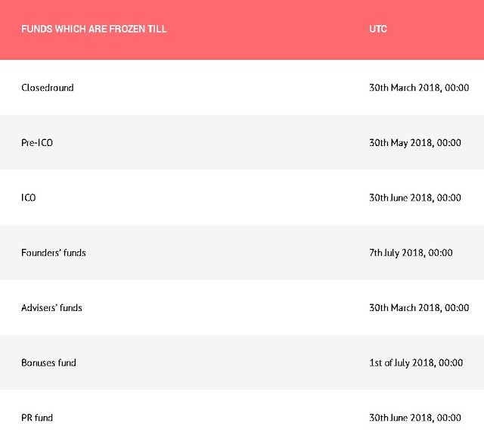Select the PR fund label

point(37,418)
